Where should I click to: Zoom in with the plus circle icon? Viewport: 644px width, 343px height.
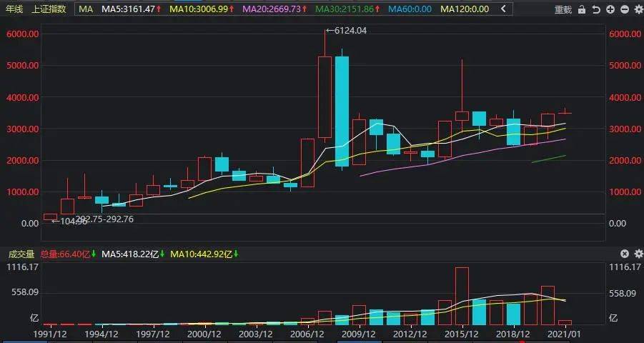click(x=610, y=9)
